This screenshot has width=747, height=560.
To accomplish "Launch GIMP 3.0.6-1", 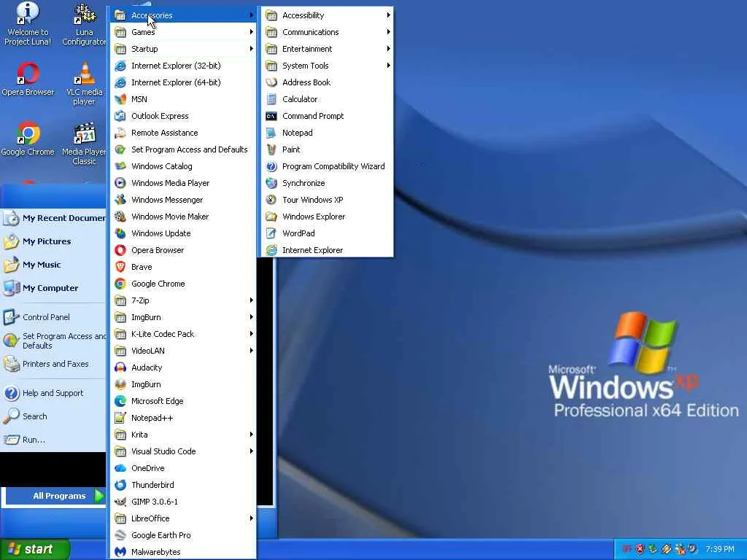I will (183, 502).
